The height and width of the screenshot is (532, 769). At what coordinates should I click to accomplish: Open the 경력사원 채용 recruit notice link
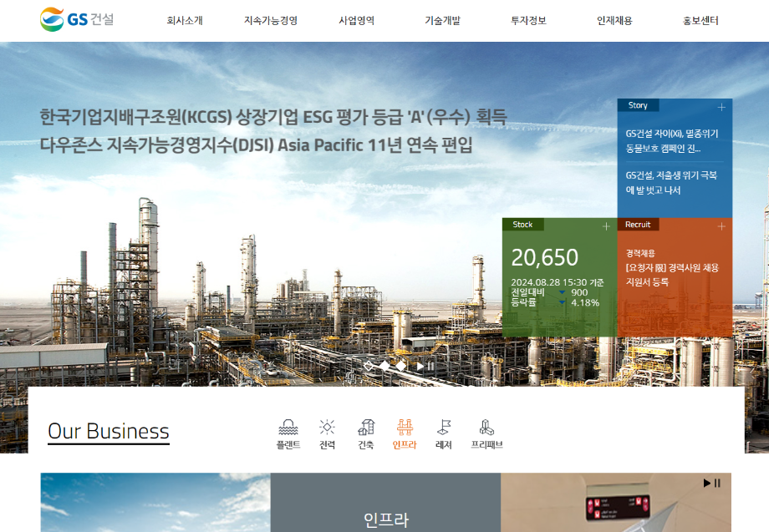[x=672, y=275]
